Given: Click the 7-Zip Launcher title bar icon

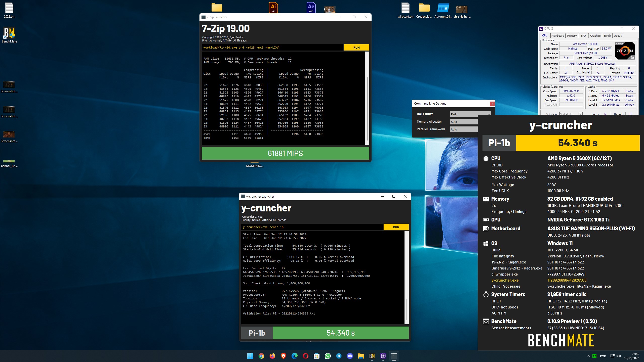Looking at the screenshot, I should (204, 17).
